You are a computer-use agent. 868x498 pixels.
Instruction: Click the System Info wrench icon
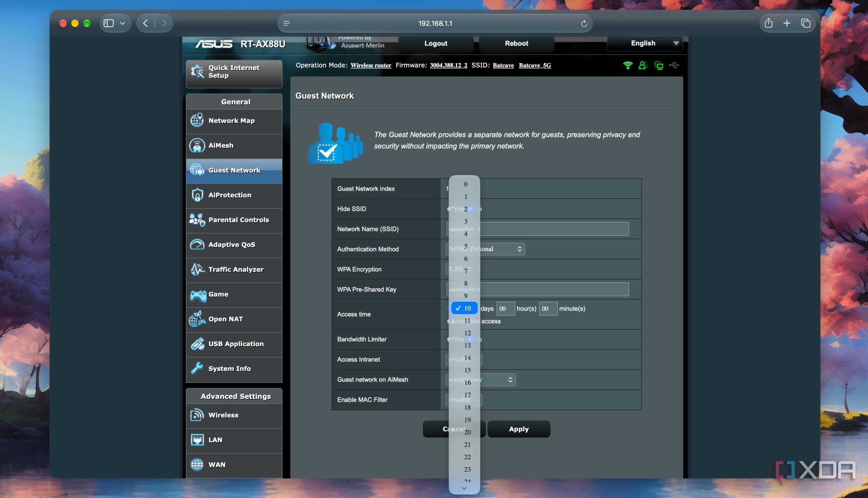[x=197, y=369]
